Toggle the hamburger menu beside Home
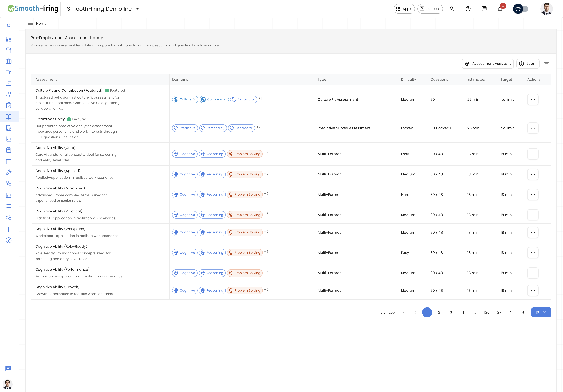The image size is (563, 392). (x=31, y=24)
